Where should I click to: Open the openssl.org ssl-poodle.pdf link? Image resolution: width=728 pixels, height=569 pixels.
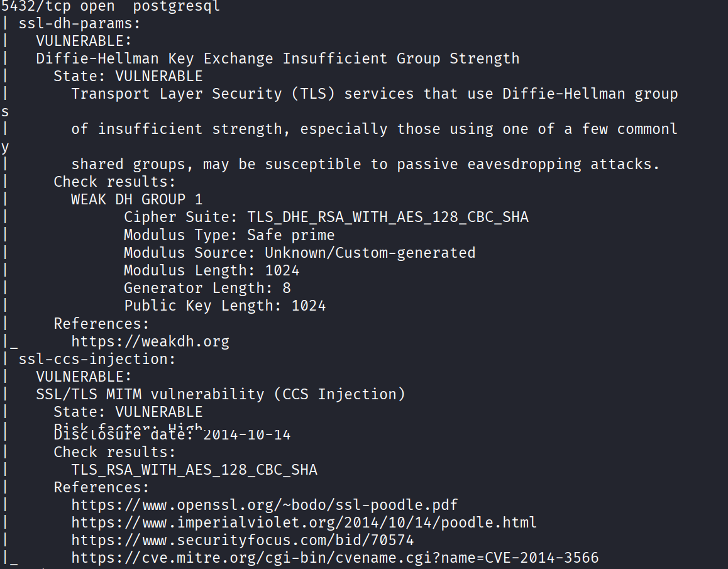click(264, 505)
